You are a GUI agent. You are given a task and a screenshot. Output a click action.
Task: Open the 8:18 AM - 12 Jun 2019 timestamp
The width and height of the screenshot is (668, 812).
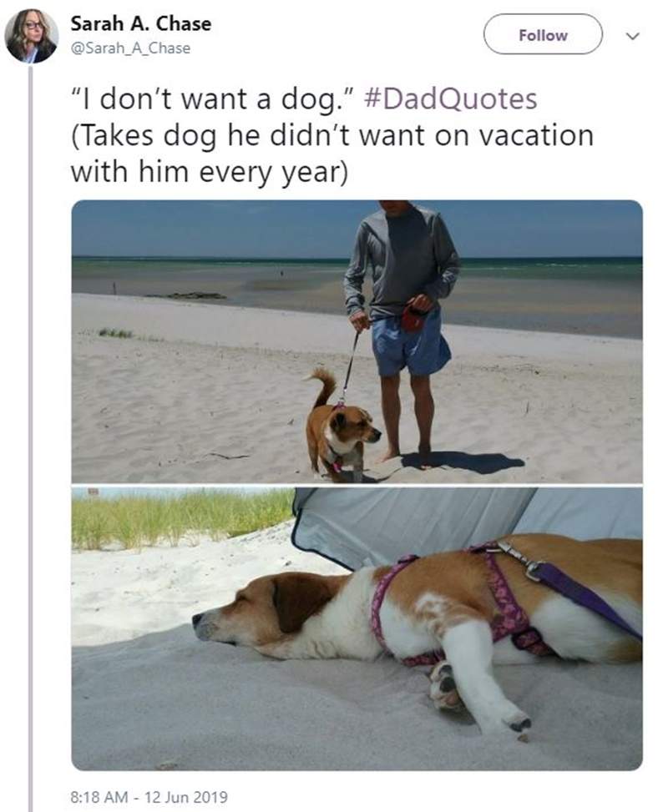coord(149,796)
